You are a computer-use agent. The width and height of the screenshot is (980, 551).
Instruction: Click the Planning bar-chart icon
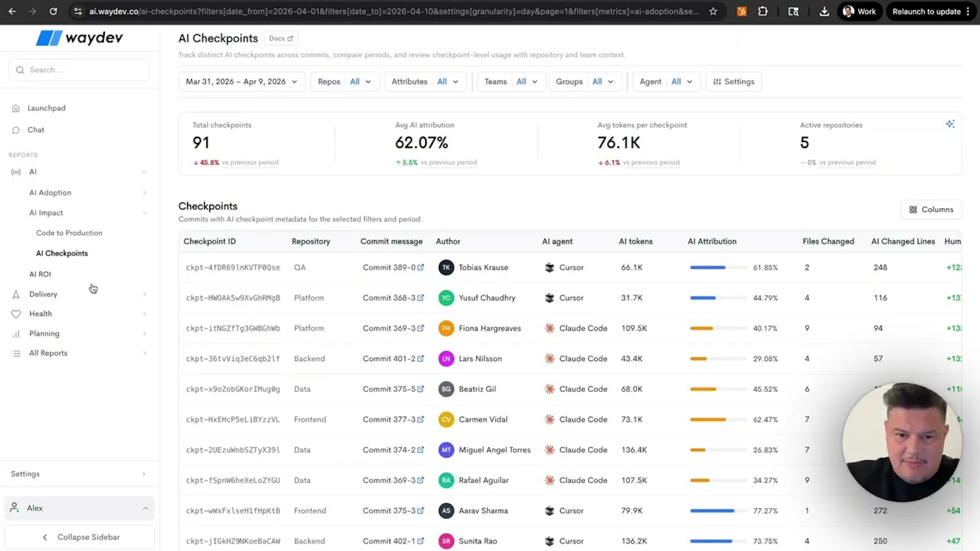pyautogui.click(x=17, y=333)
